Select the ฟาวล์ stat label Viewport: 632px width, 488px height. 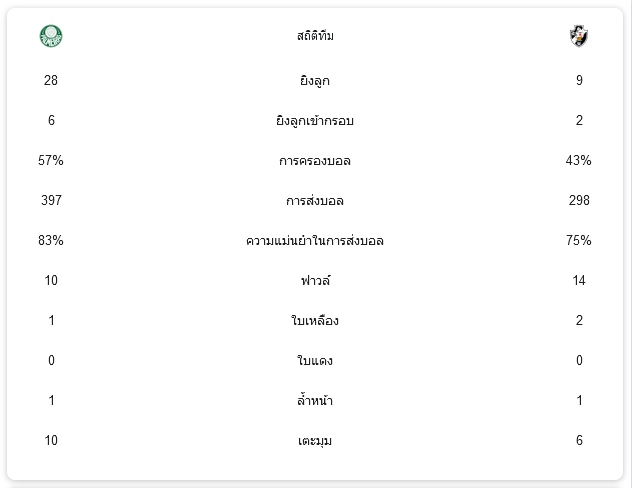click(315, 280)
